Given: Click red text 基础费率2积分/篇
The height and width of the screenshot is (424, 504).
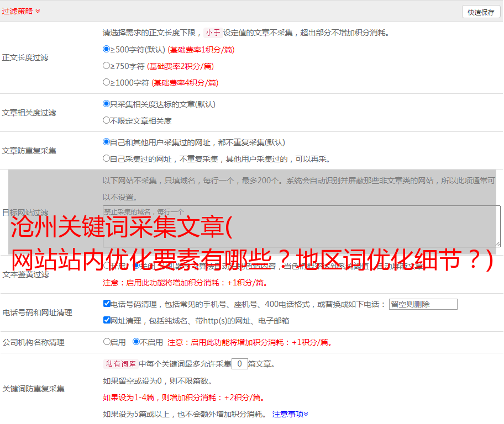Looking at the screenshot, I should 180,66.
